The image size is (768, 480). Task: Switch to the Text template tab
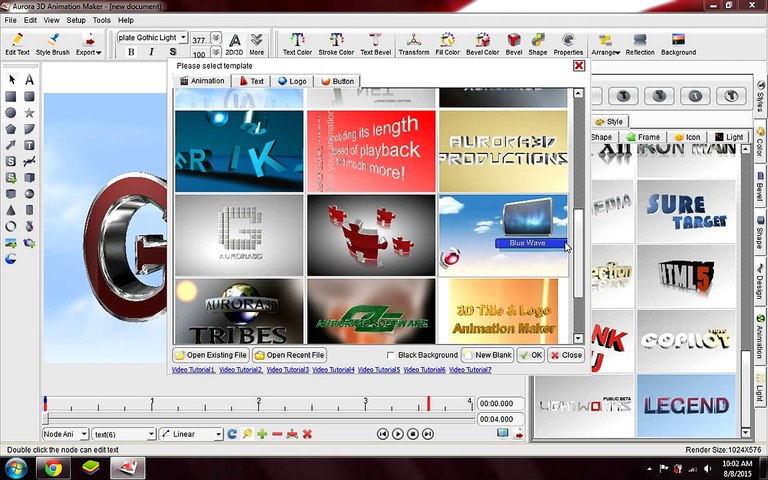(251, 81)
